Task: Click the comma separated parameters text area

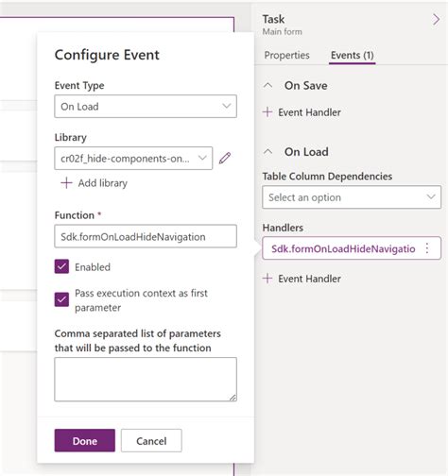Action: [x=146, y=379]
